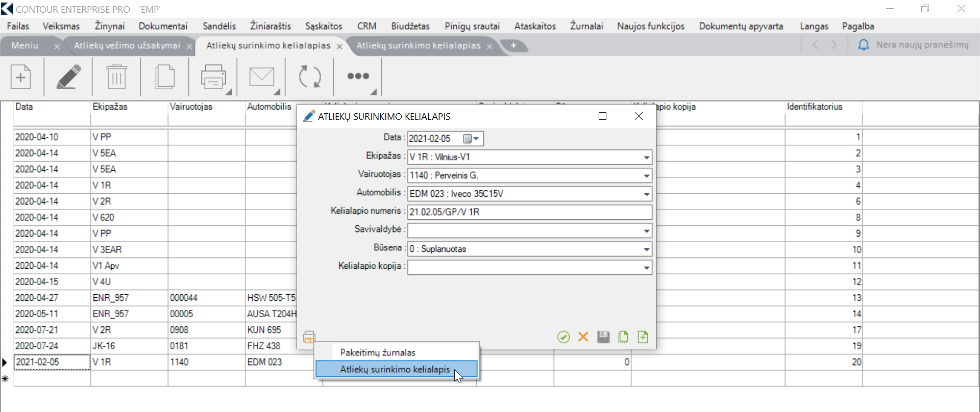Add a new tab with plus button

[513, 45]
